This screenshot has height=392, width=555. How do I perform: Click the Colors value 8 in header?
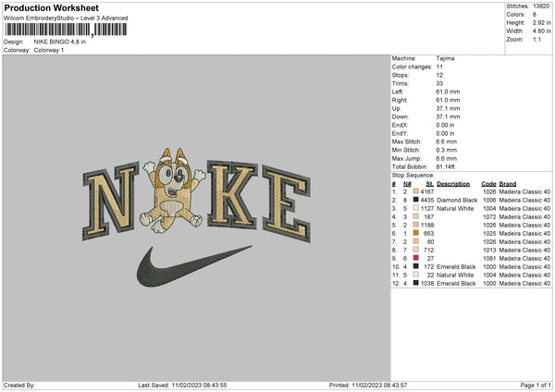[534, 15]
